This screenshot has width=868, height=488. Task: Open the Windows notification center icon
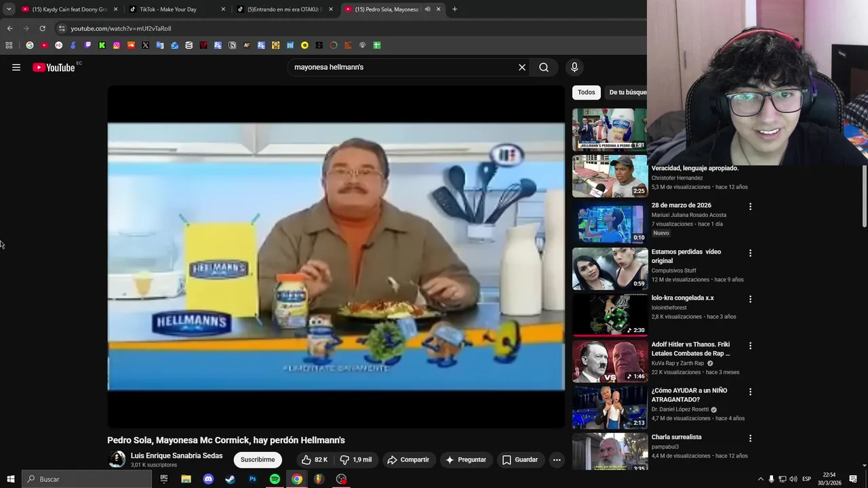[853, 479]
